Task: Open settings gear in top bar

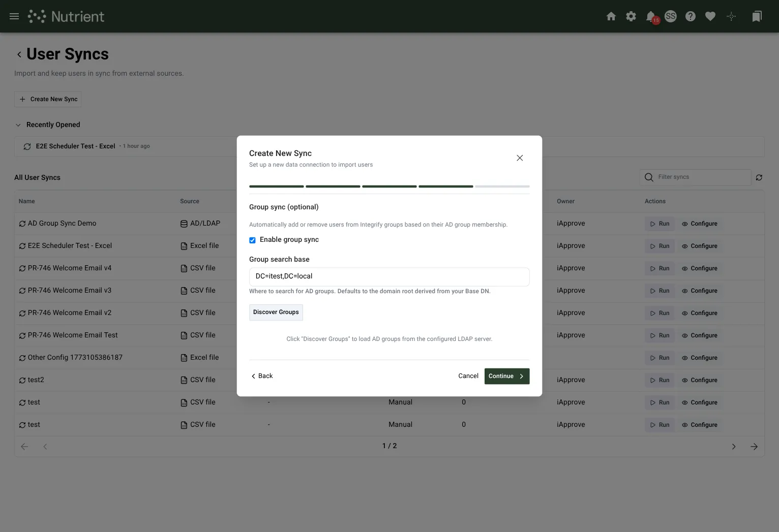Action: [631, 16]
